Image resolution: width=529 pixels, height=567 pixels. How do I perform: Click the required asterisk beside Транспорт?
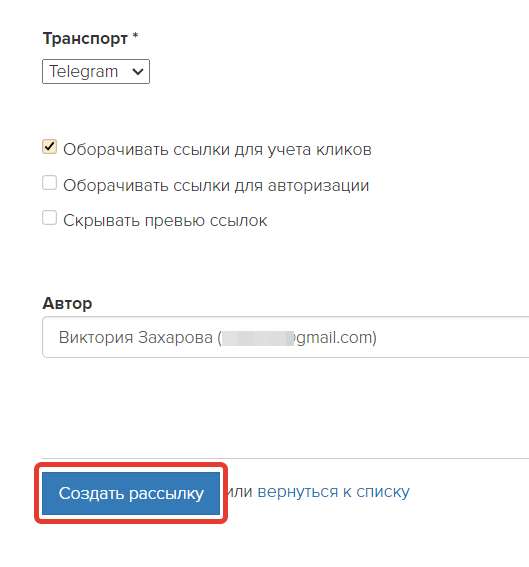[135, 36]
